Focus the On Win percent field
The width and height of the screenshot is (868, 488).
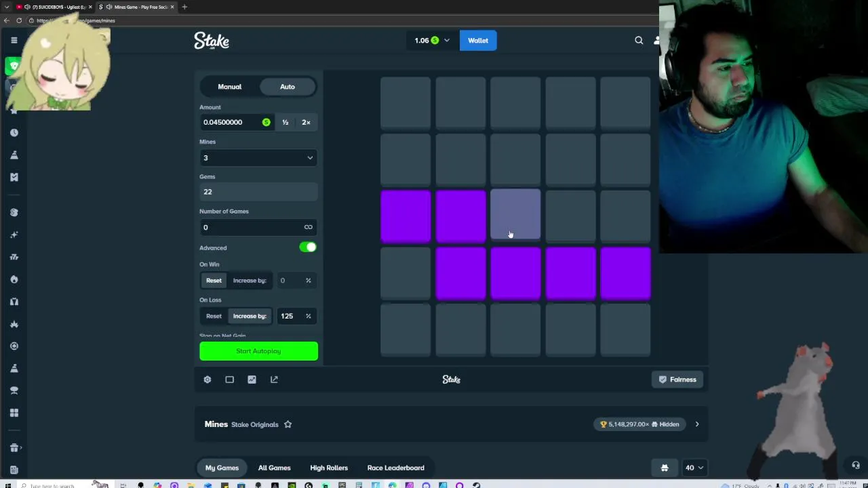(296, 281)
